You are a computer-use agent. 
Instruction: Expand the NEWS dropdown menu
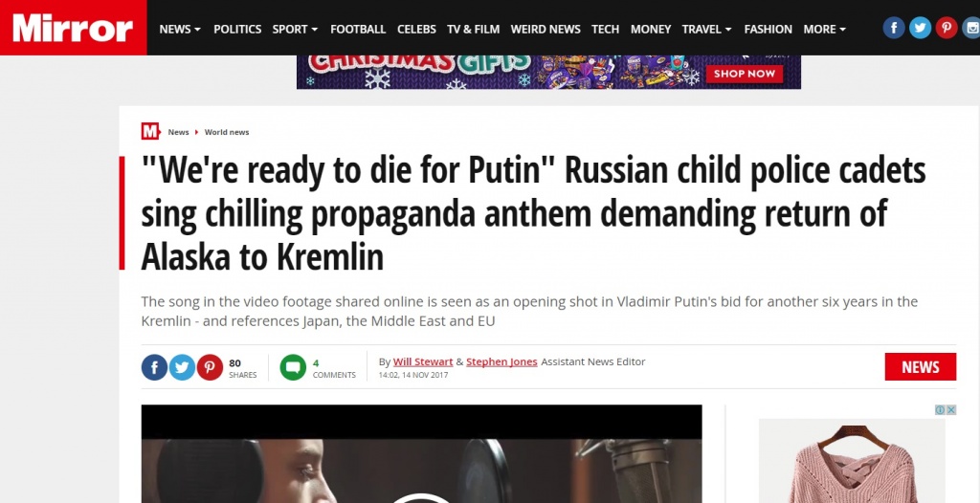[180, 29]
